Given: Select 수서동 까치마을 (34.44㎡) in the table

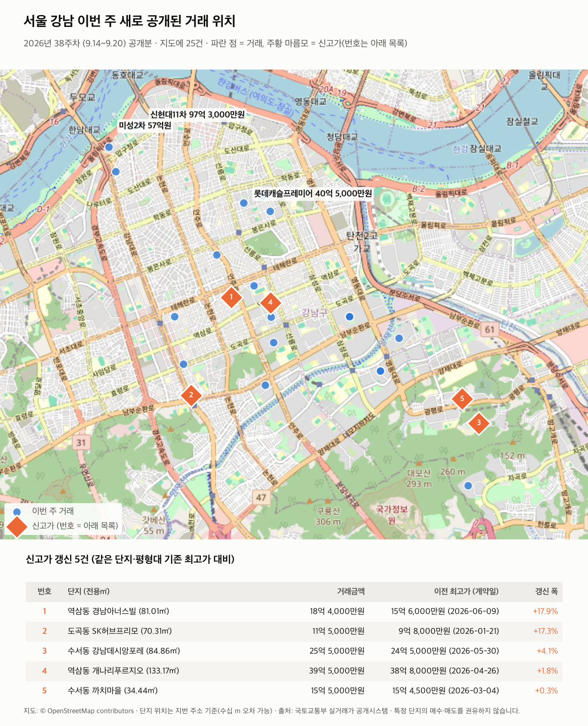Looking at the screenshot, I should coord(113,691).
